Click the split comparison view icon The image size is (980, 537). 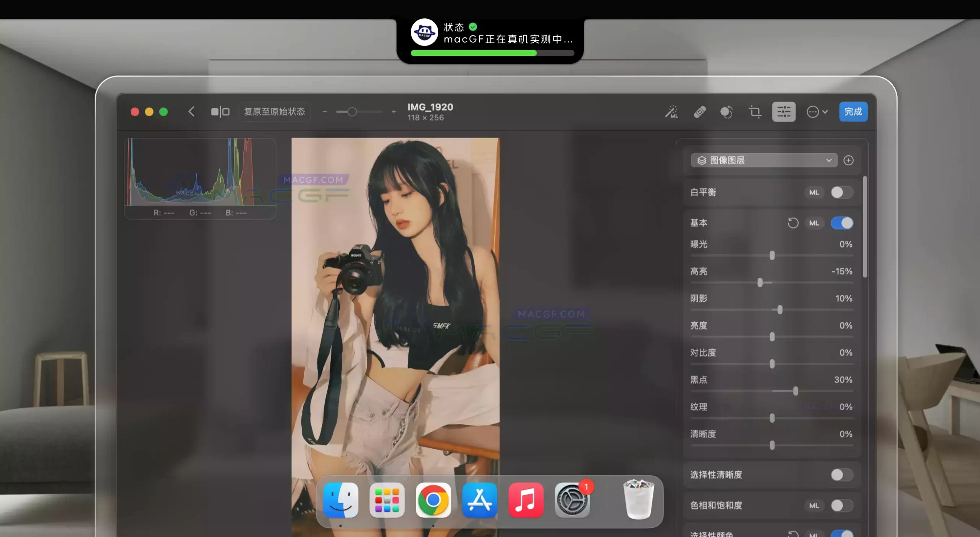click(x=220, y=112)
